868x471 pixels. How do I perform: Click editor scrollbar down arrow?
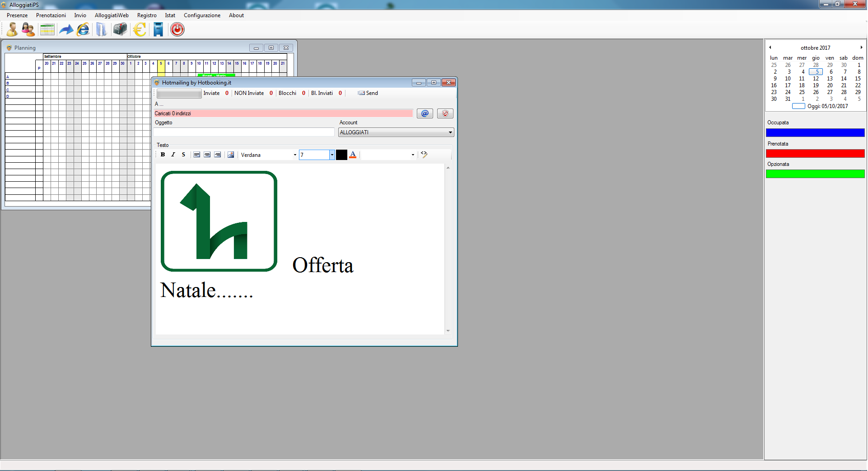(448, 331)
